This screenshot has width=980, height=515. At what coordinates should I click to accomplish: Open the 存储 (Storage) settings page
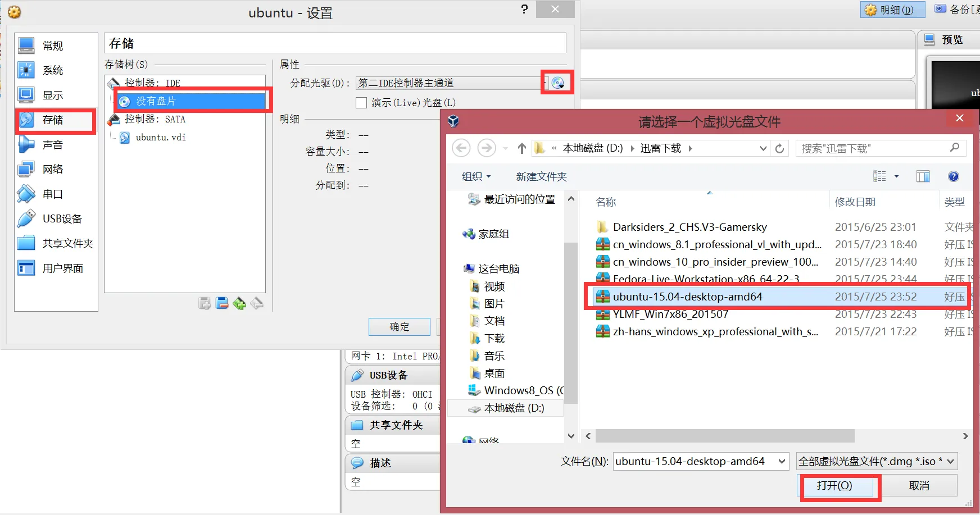(53, 120)
